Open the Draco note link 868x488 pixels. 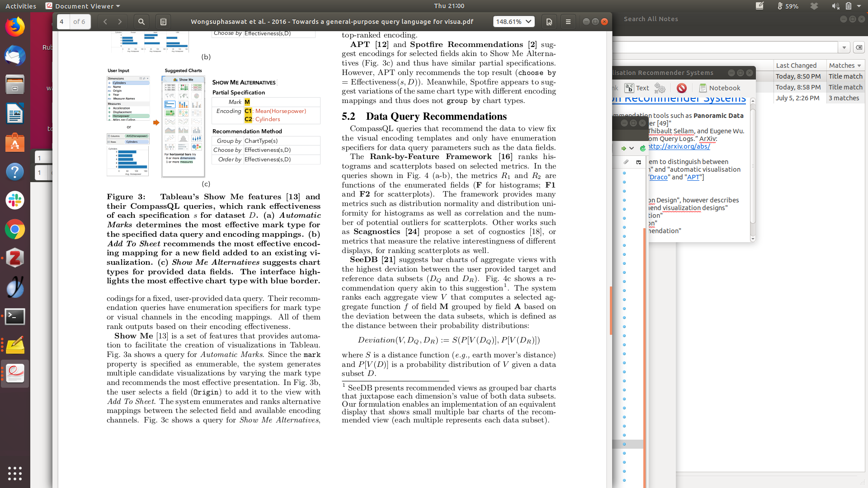[x=658, y=177]
